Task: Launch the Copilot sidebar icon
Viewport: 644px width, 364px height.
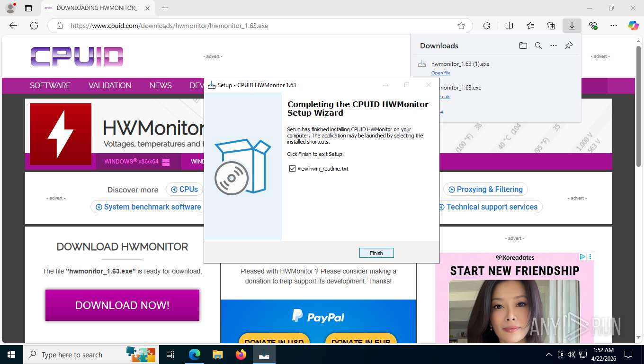Action: tap(634, 26)
